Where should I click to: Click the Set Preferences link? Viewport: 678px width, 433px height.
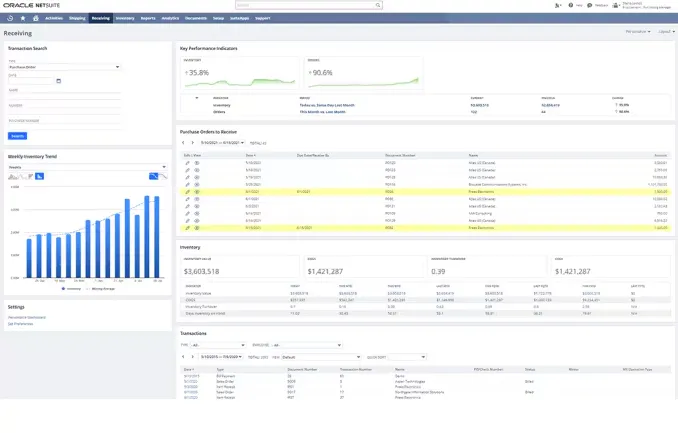21,324
